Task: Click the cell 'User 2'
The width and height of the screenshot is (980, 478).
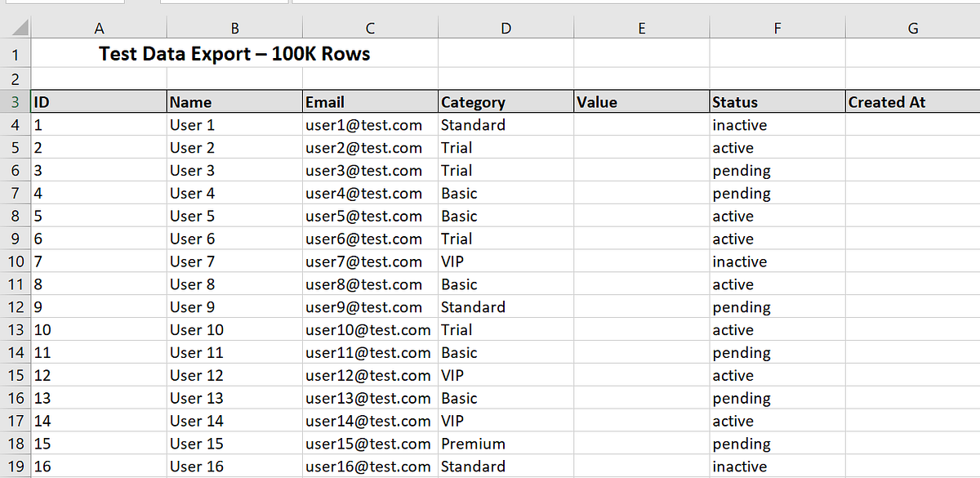Action: (235, 148)
